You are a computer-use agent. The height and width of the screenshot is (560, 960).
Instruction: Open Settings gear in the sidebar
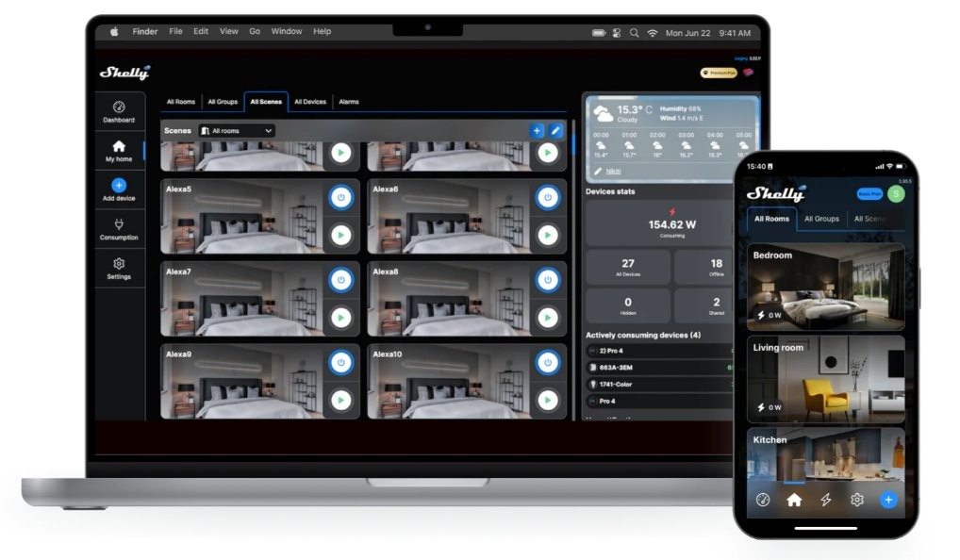coord(119,263)
